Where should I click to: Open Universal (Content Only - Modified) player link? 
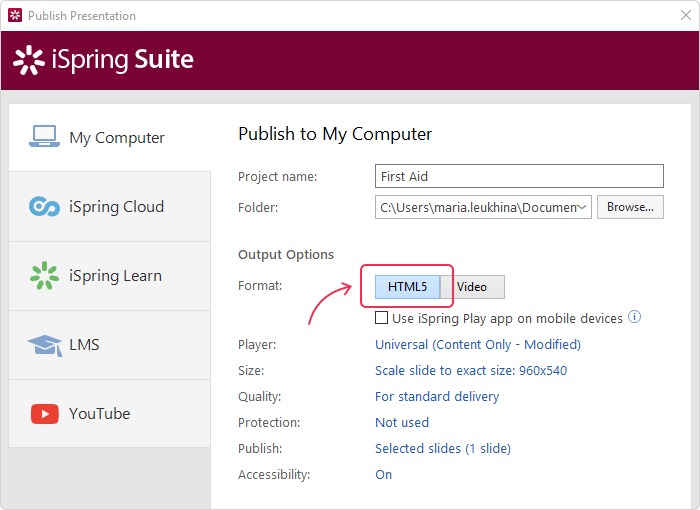478,344
